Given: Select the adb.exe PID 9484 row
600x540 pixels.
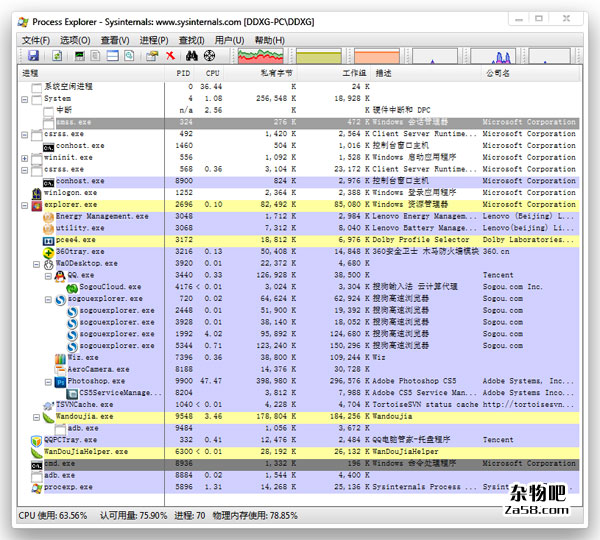Looking at the screenshot, I should pyautogui.click(x=299, y=429).
